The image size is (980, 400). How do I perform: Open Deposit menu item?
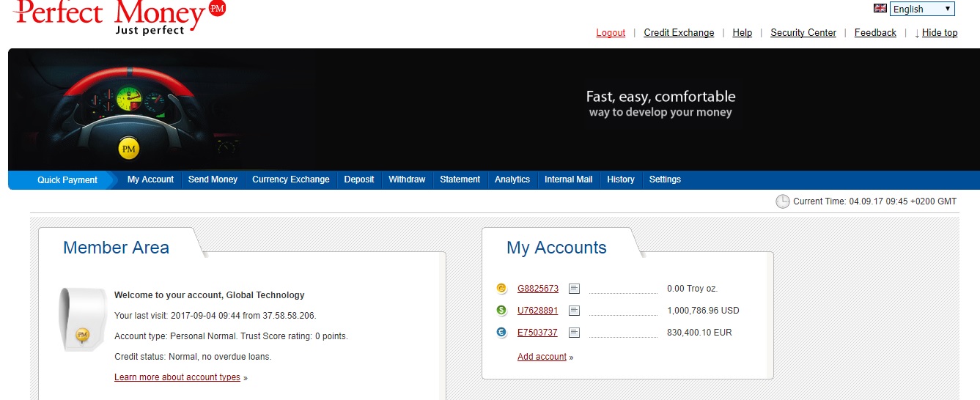(x=359, y=179)
